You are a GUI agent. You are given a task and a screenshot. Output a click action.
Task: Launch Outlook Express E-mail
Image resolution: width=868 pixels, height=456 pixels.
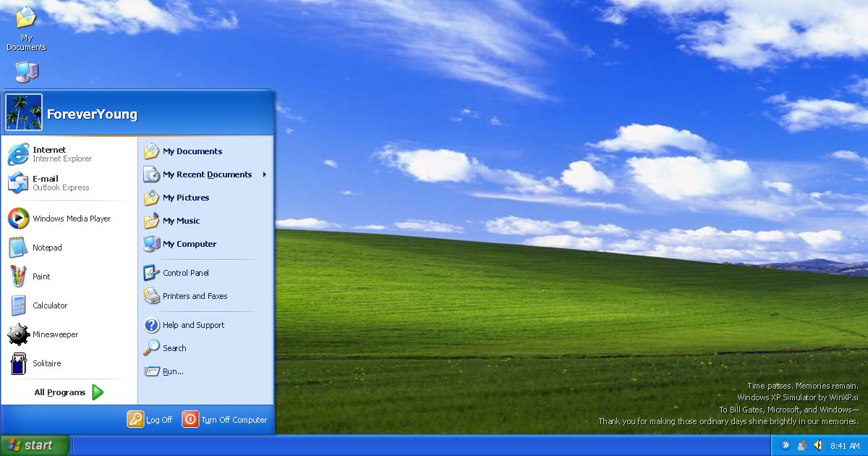click(x=69, y=183)
